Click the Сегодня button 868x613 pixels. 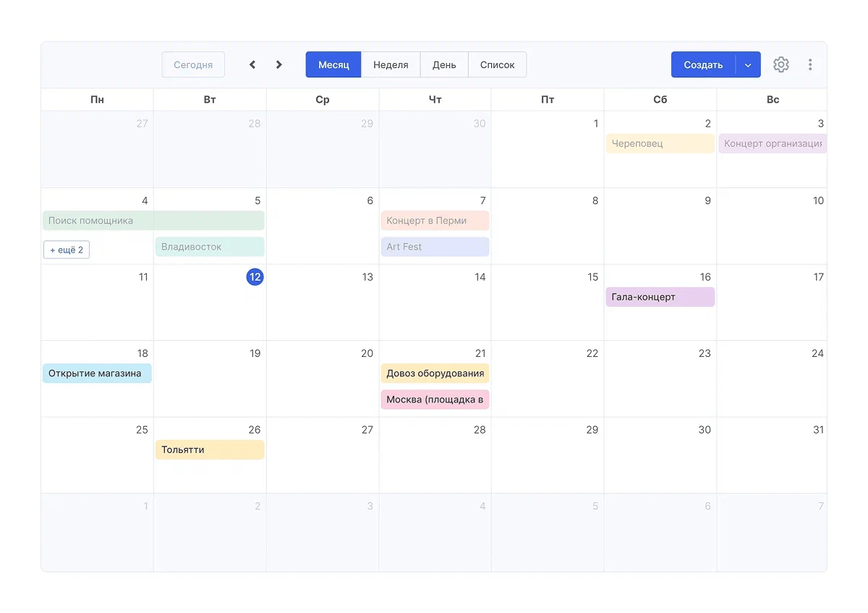click(193, 64)
